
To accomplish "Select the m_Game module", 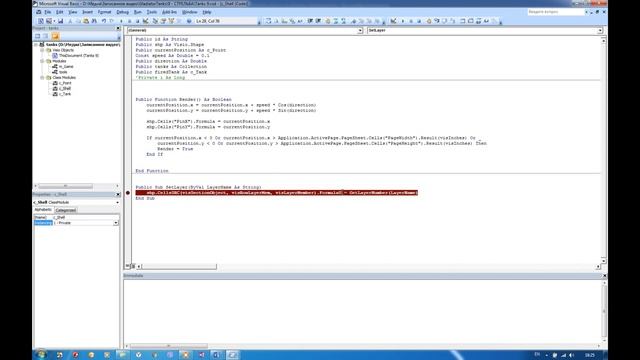I will click(x=66, y=66).
